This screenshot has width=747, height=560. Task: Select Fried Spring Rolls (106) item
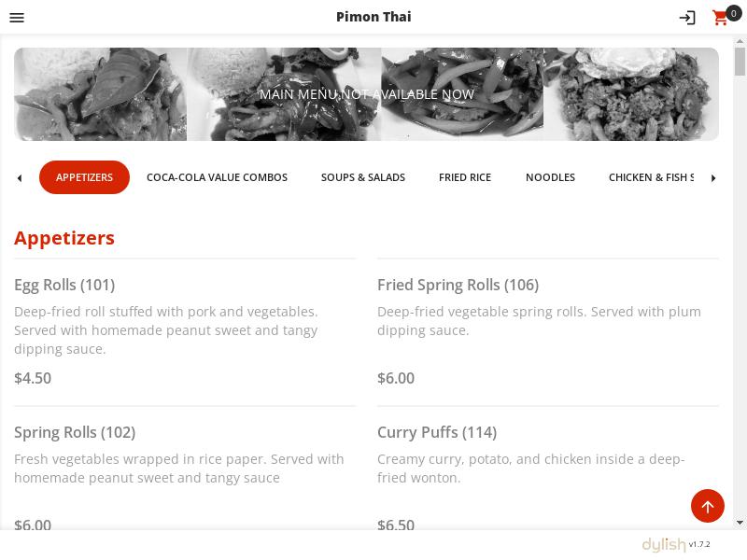[458, 285]
